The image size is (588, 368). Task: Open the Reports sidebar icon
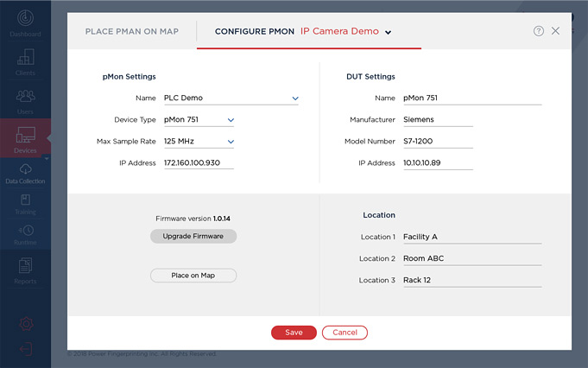(25, 271)
